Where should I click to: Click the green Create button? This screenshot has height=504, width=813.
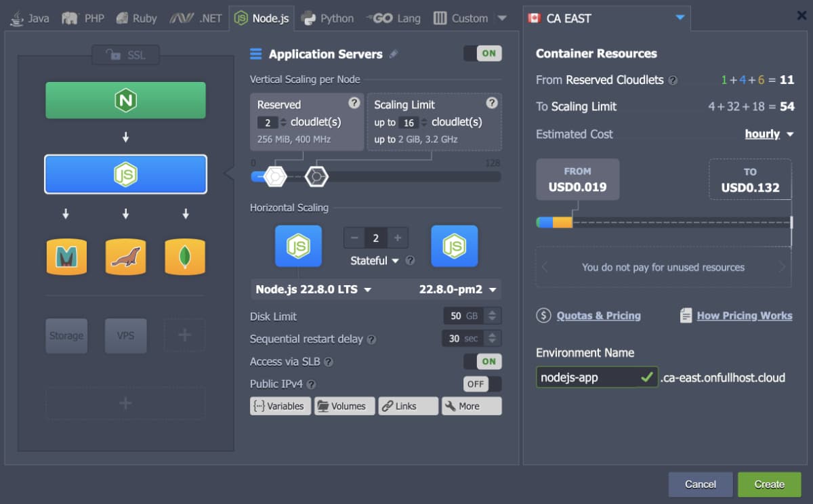click(x=769, y=484)
